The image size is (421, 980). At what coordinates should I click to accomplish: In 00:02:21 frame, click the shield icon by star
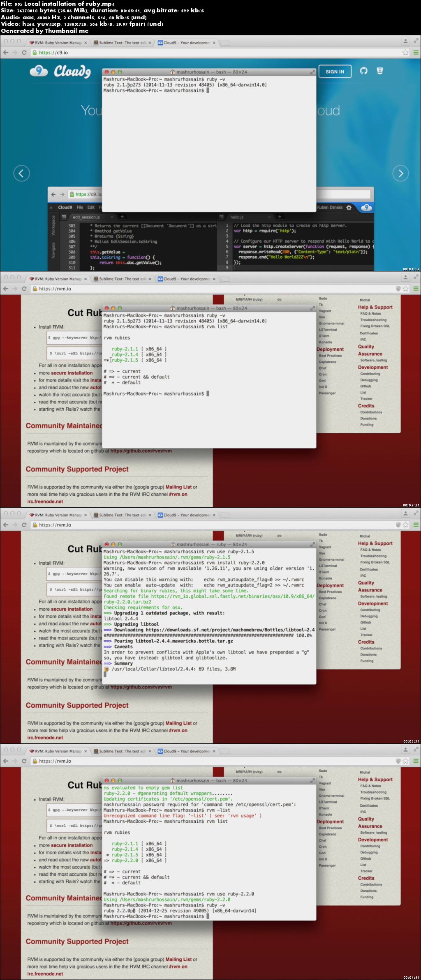tap(398, 289)
